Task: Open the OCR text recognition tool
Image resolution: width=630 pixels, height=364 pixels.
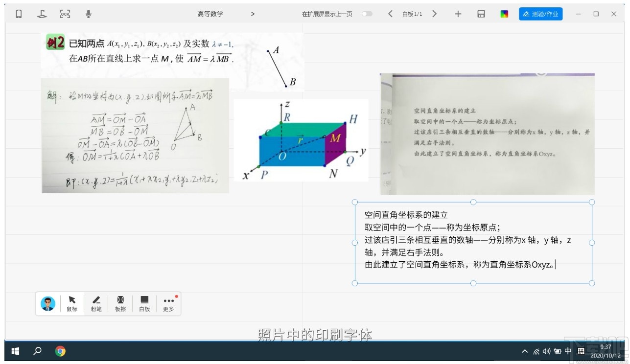Action: [x=65, y=14]
